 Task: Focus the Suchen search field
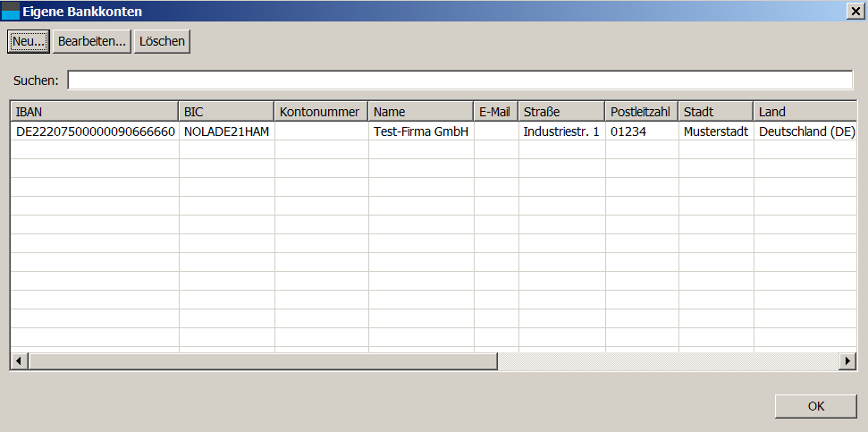460,80
